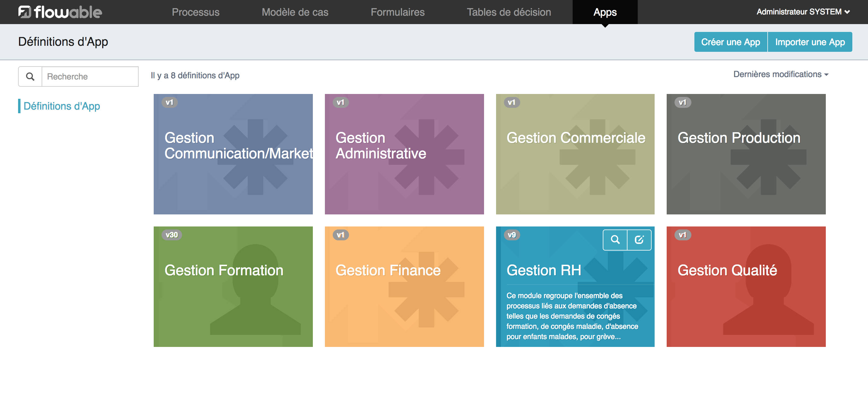Open the Gestion Commerciale app tile
Viewport: 868px width, 418px height.
click(575, 154)
